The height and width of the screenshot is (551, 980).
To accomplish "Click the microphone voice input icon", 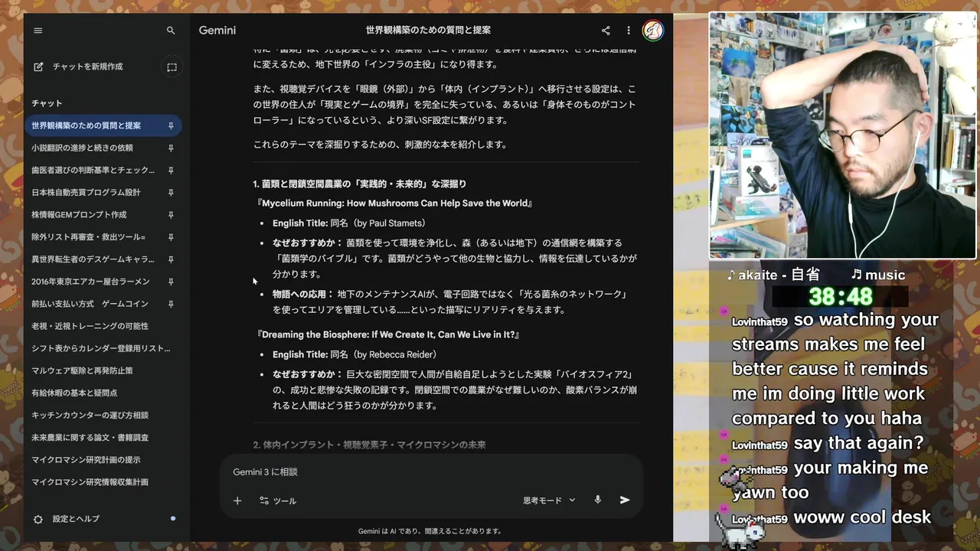I will (x=598, y=500).
